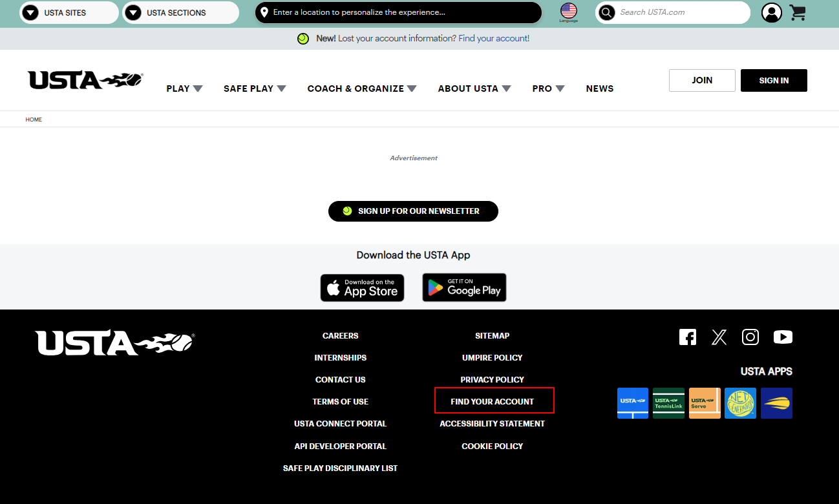Select the Net Generation app icon
The height and width of the screenshot is (504, 839).
(x=740, y=403)
